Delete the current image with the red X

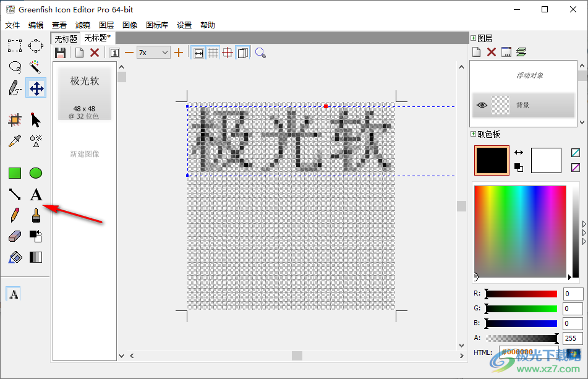coord(94,53)
